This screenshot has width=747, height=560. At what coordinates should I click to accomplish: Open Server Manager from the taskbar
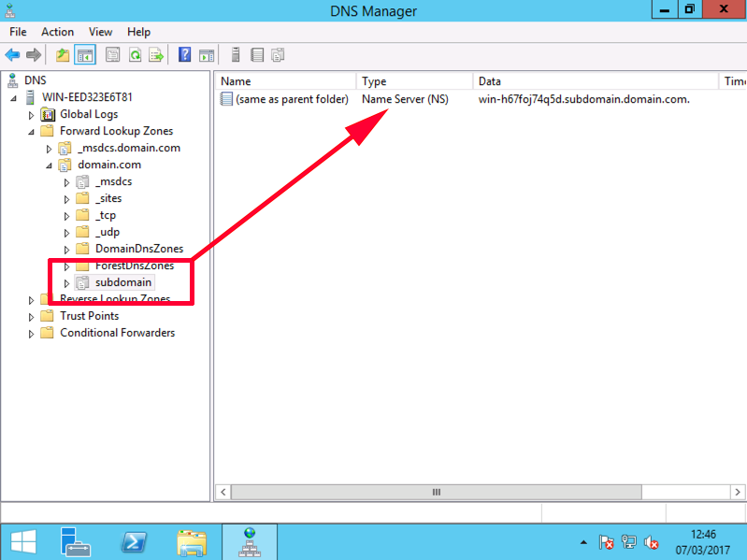tap(75, 542)
